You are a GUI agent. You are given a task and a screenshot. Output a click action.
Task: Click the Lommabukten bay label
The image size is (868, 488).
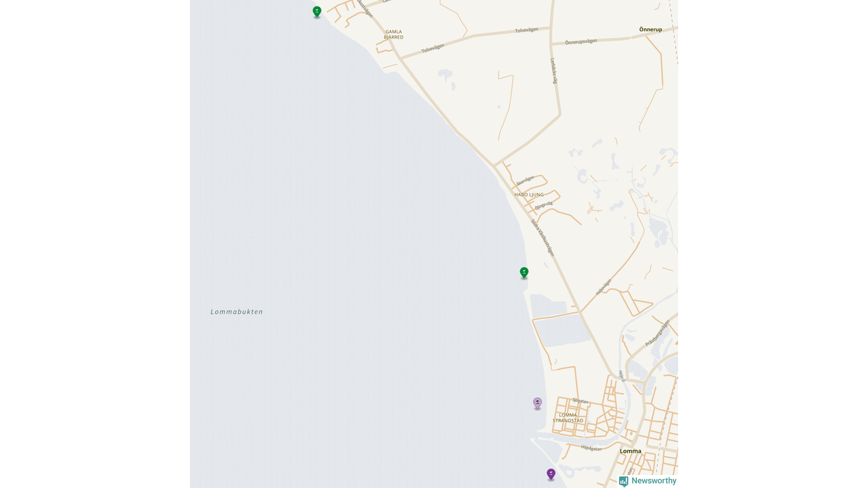pyautogui.click(x=237, y=312)
